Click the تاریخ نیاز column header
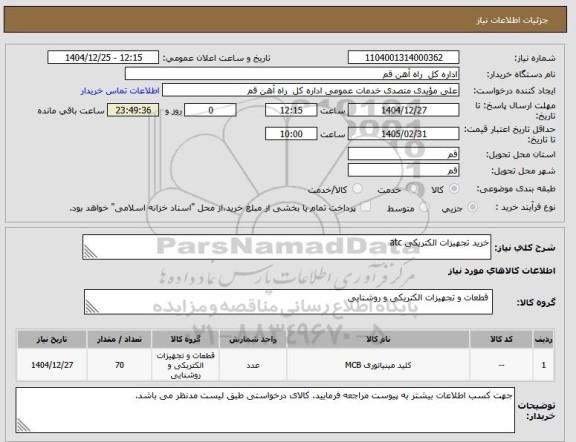 tap(52, 339)
